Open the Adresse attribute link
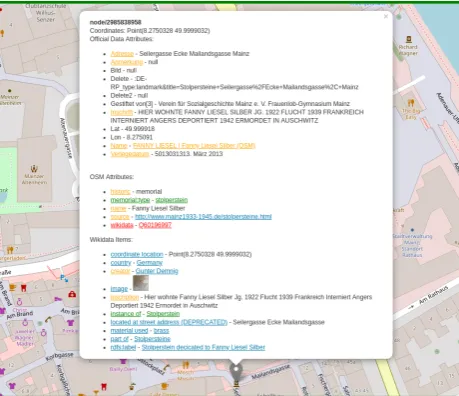 point(122,54)
